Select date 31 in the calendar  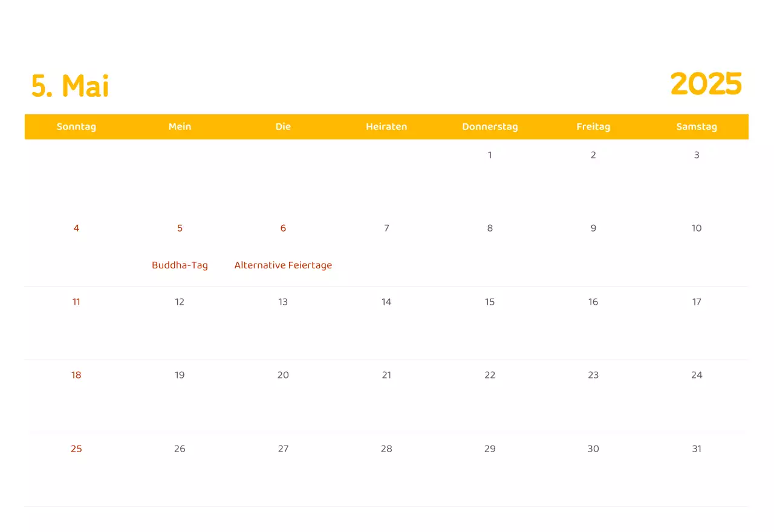pos(697,449)
